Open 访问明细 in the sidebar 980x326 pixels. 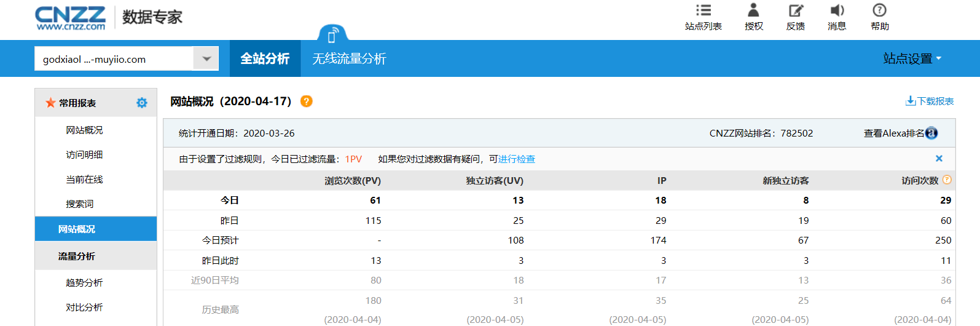tap(84, 154)
